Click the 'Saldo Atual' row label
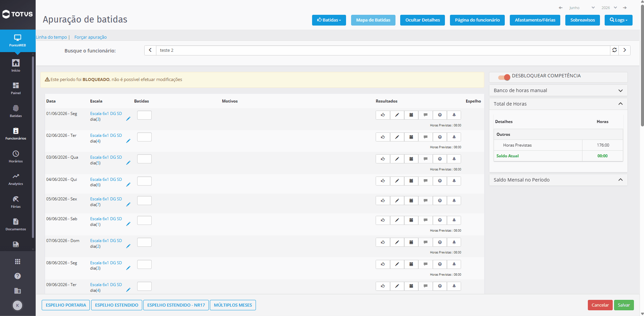Screen dimensions: 644x316 click(507, 156)
